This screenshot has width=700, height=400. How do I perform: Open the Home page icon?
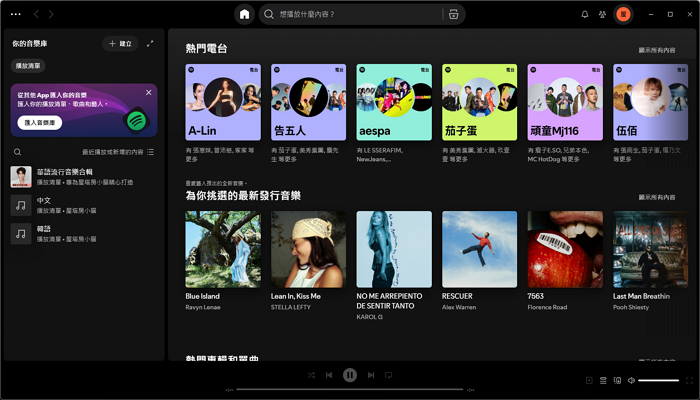pos(244,14)
